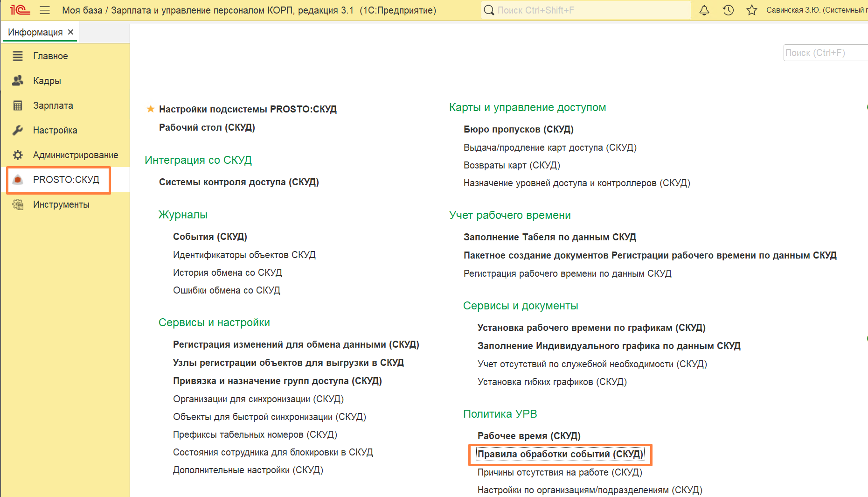The height and width of the screenshot is (497, 868).
Task: Open Установка рабочего времени по графикам
Action: tap(591, 328)
